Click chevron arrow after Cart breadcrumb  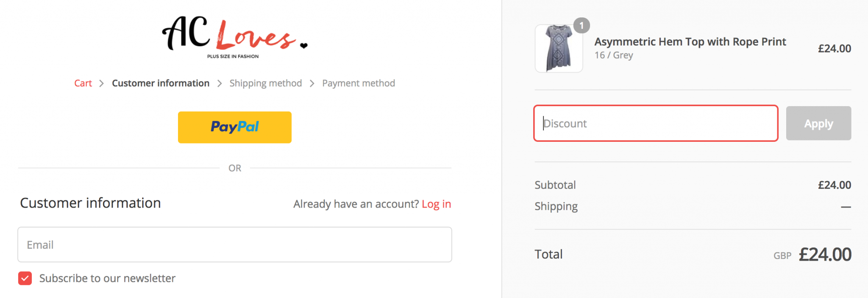click(102, 84)
